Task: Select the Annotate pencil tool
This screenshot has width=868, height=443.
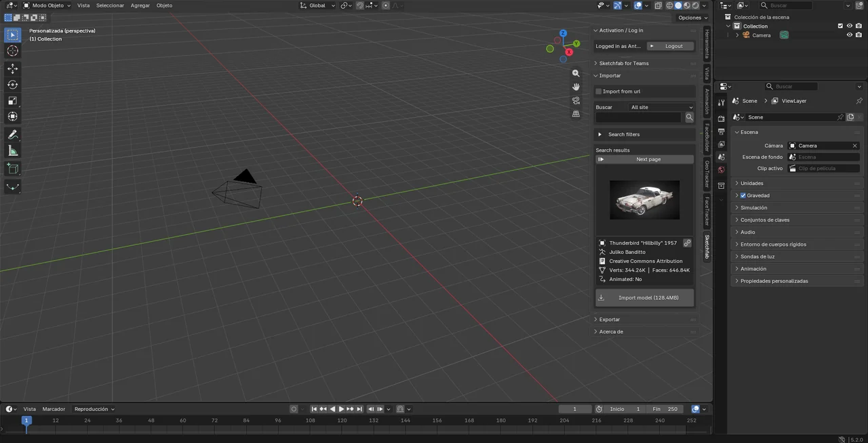Action: click(x=13, y=135)
